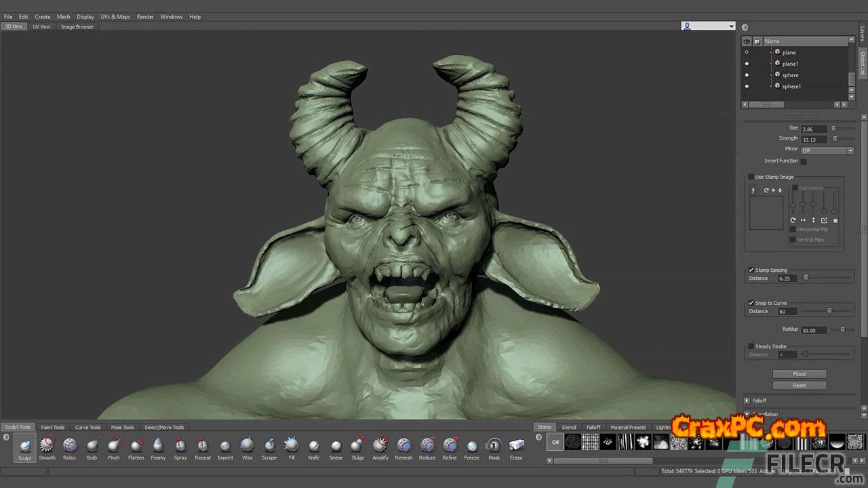Activate the Freeze tool
Screen dimensions: 868x488
(472, 446)
